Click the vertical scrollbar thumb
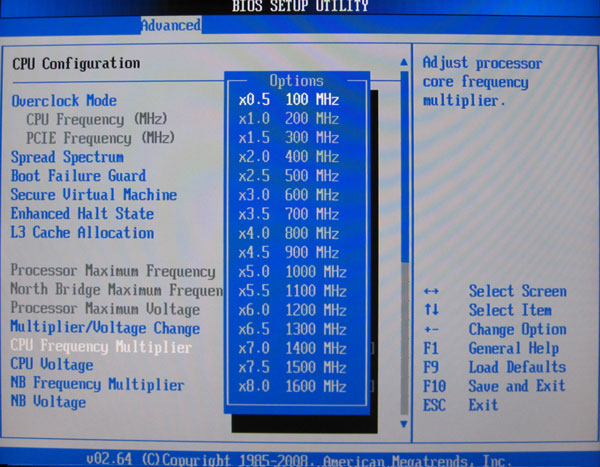This screenshot has width=600, height=467. 404,167
